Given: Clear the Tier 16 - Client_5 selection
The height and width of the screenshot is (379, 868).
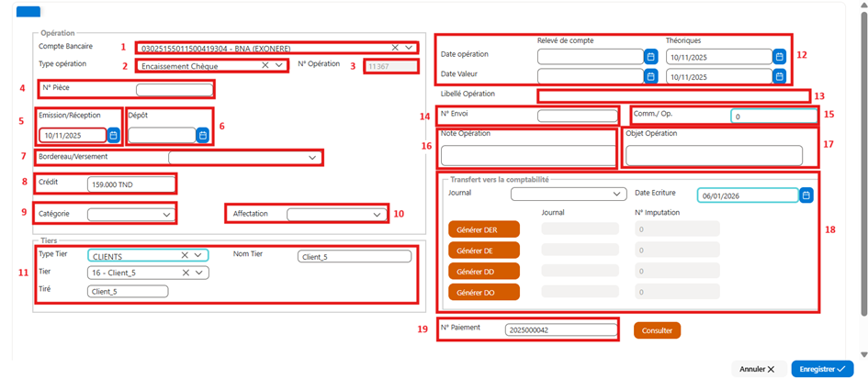Looking at the screenshot, I should point(186,273).
